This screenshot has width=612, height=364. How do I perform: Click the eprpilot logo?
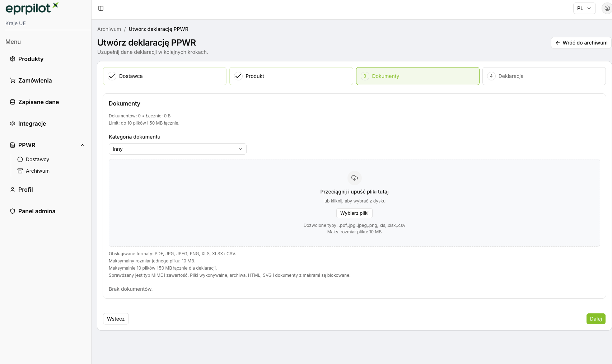pos(32,8)
